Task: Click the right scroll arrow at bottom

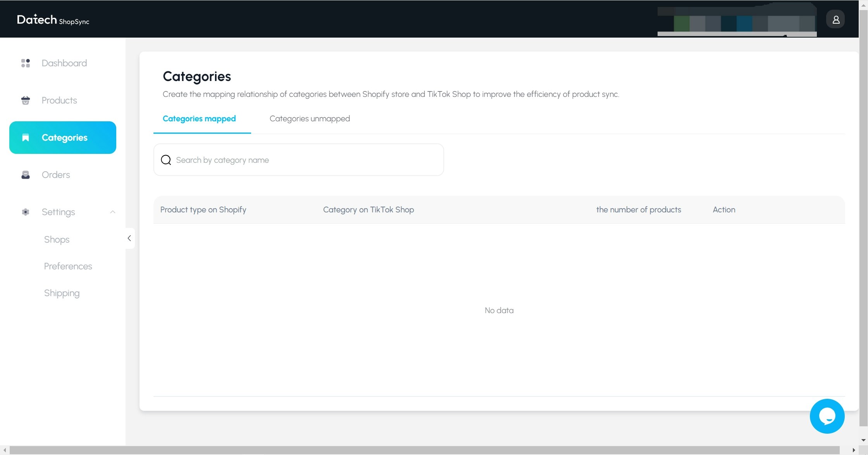Action: [x=854, y=450]
